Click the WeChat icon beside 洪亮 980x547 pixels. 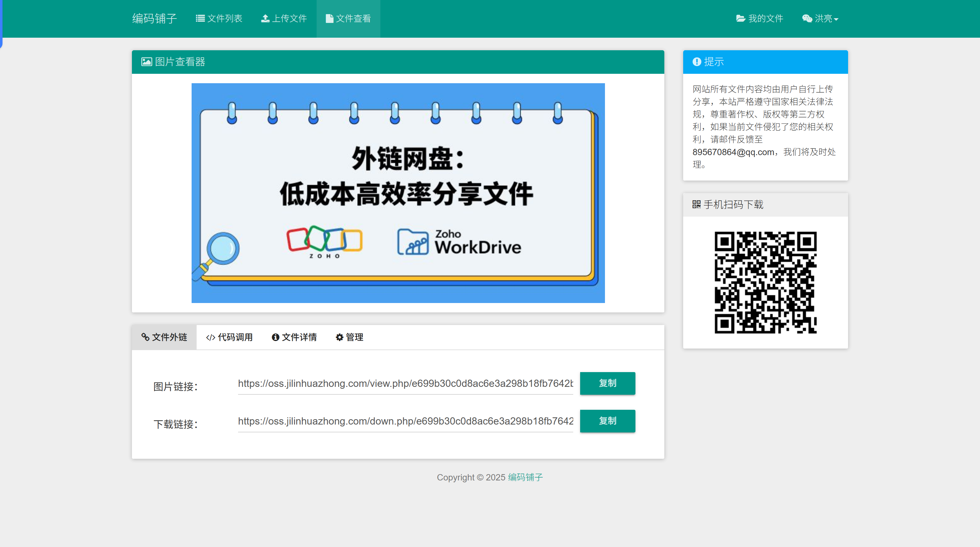[807, 19]
